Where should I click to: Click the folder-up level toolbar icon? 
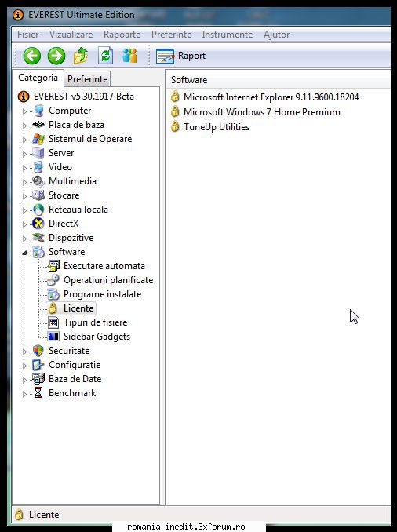pos(81,56)
